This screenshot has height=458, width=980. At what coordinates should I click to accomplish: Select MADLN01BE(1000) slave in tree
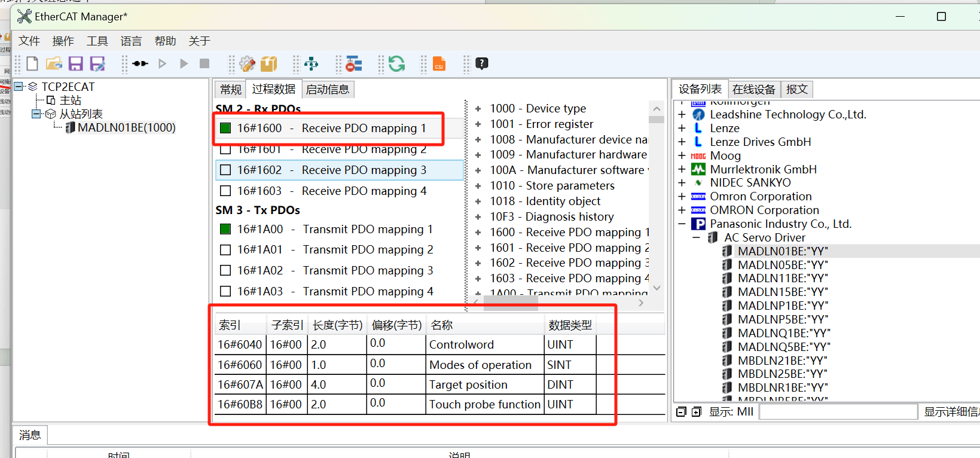click(x=126, y=127)
